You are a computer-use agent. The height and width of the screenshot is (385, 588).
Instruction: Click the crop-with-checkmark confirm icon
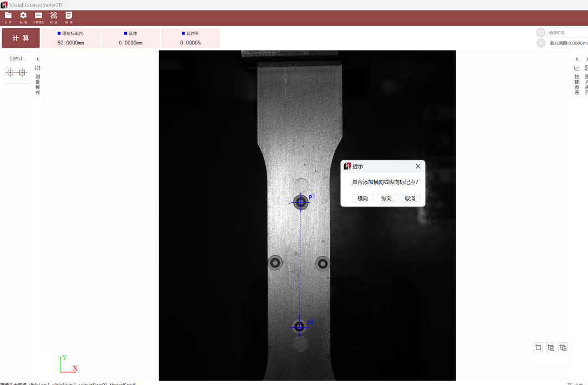pyautogui.click(x=551, y=347)
